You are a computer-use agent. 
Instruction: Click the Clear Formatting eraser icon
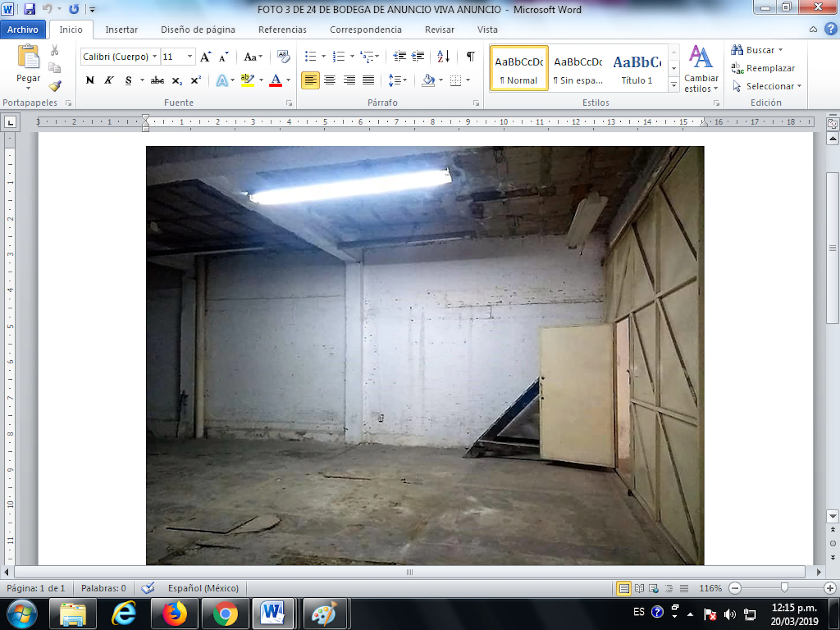(x=283, y=57)
